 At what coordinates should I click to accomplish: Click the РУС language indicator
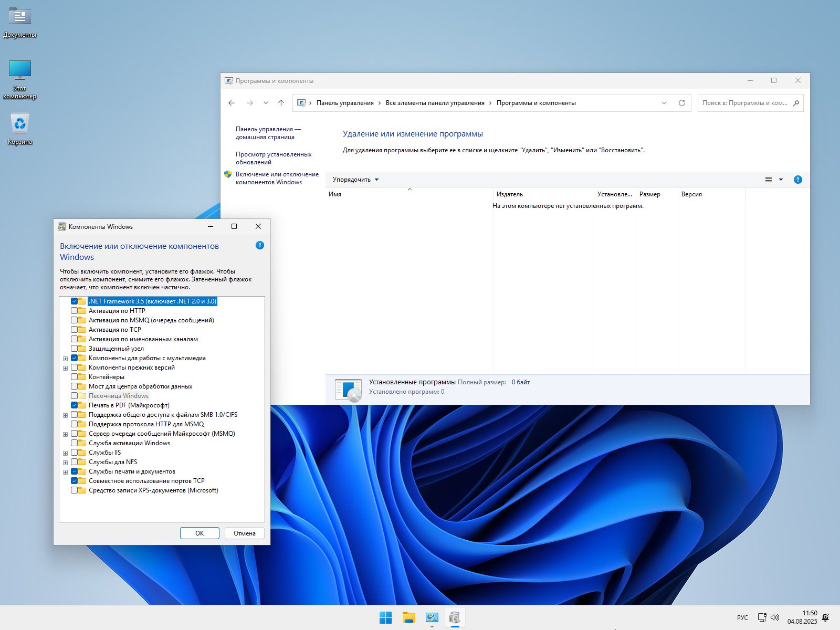tap(742, 617)
